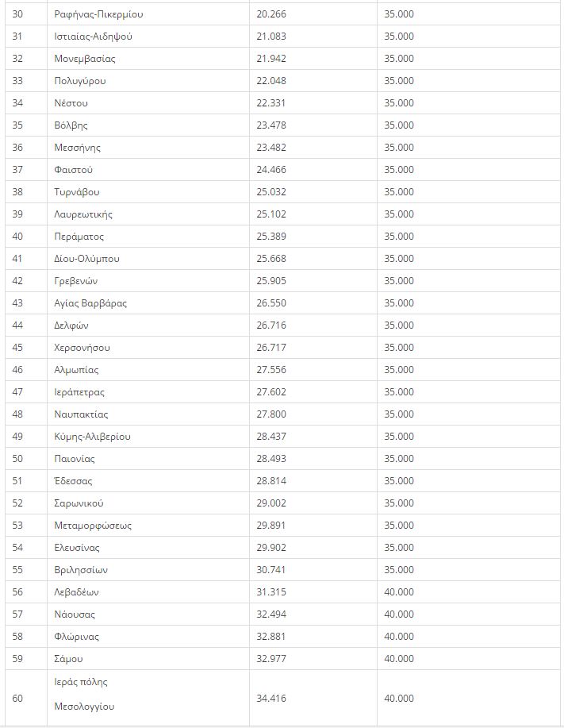Click the Αγίας Βαρβάρας municipality name
This screenshot has width=564, height=728.
90,303
